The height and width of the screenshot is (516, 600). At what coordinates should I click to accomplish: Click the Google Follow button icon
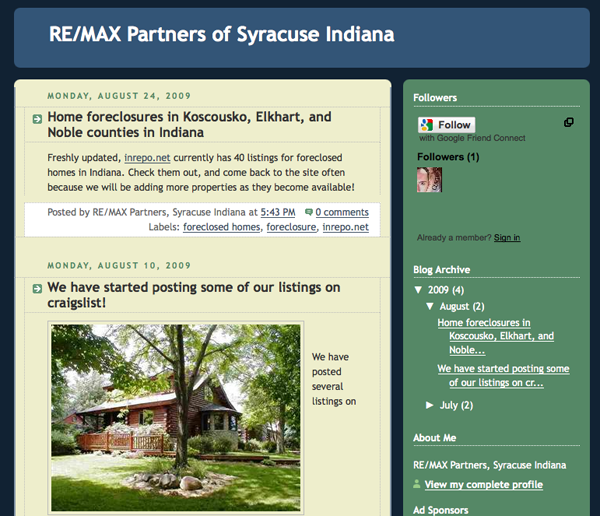pos(427,125)
